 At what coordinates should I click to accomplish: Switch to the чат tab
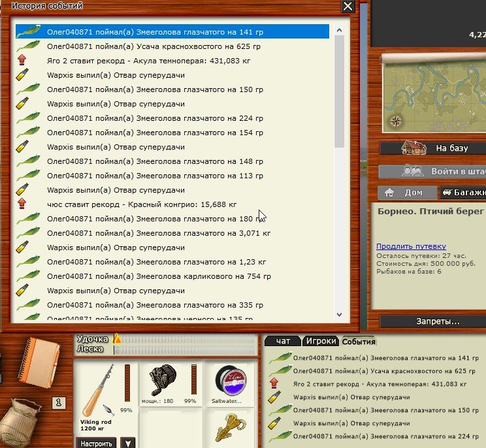[283, 341]
